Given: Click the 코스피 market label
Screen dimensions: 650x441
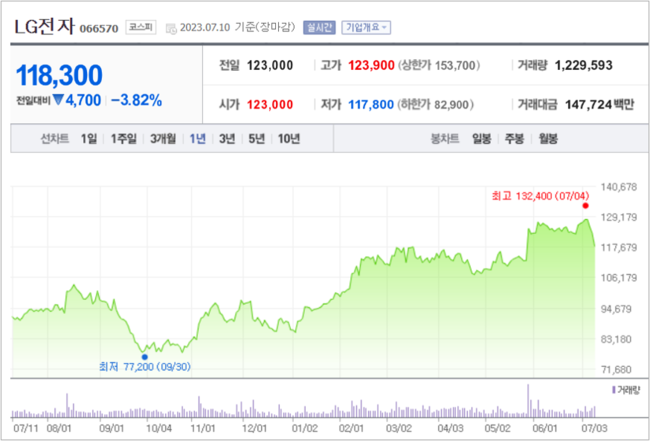Looking at the screenshot, I should tap(141, 27).
